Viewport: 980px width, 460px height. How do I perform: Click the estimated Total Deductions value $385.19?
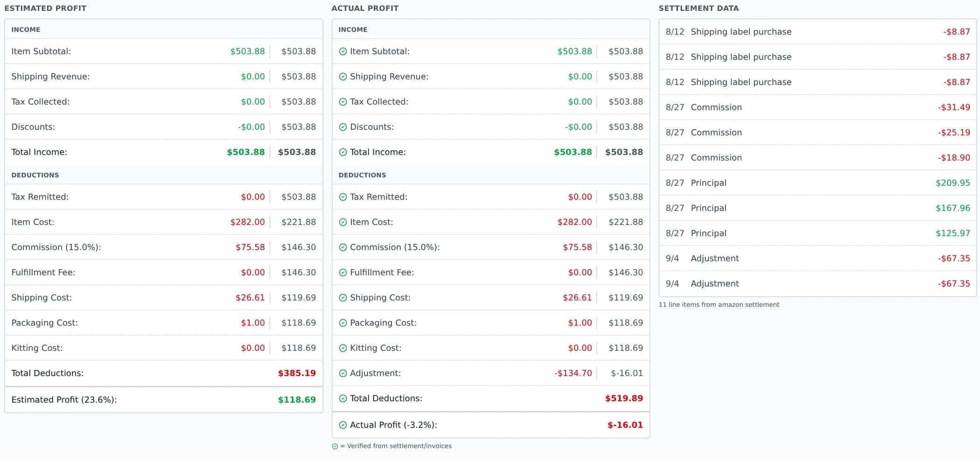point(297,373)
